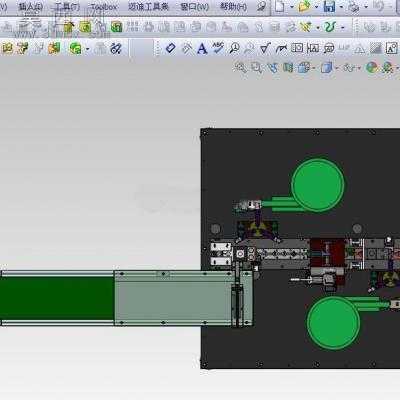Click Zoom to Fit in view toolbar
Viewport: 400px width, 400px height.
point(240,67)
